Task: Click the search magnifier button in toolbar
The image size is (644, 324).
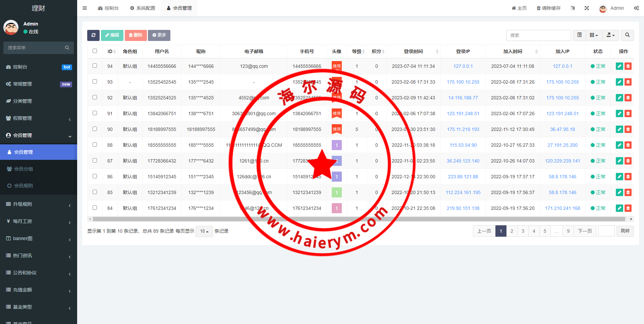Action: 627,35
